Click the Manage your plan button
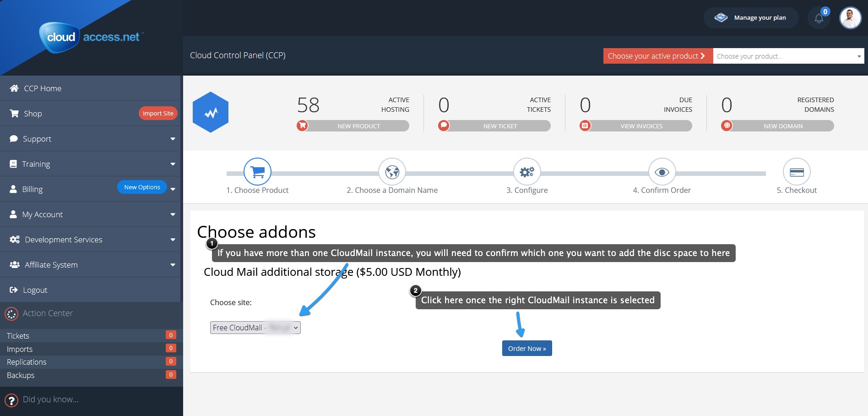 point(751,18)
